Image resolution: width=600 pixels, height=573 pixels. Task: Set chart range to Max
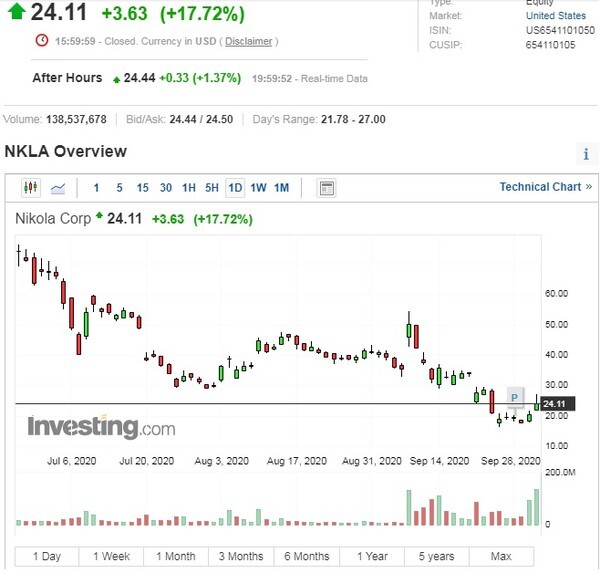pos(501,556)
